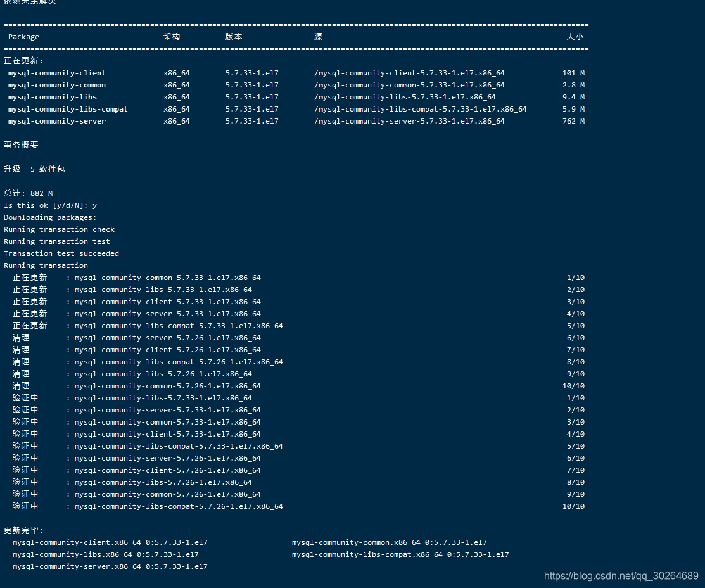Select "mysql-community-client.x86_64 0:5.7.33-1.el7" under 更新完毕
This screenshot has height=588, width=705.
tap(110, 542)
